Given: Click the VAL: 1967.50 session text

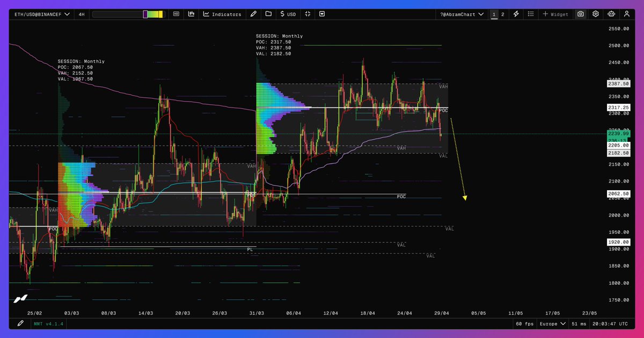Looking at the screenshot, I should 75,79.
